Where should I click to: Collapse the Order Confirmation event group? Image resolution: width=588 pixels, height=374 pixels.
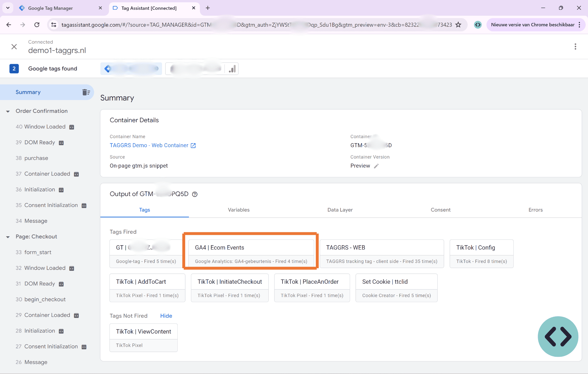click(x=8, y=111)
